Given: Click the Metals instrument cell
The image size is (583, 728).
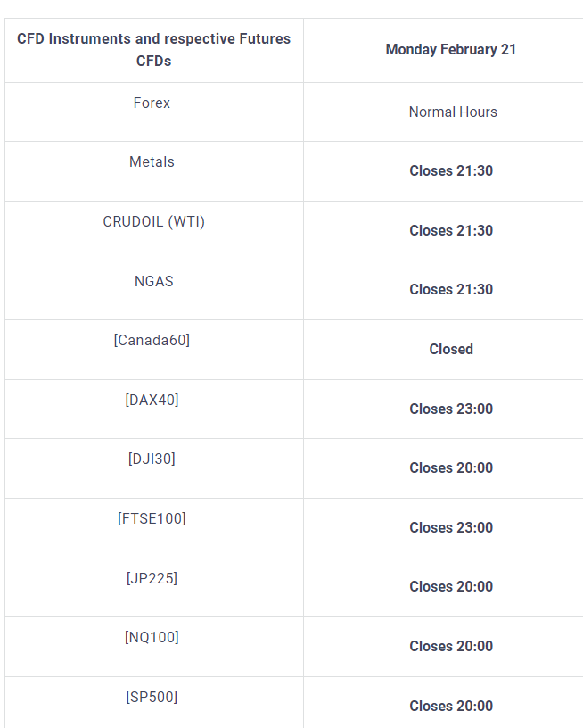Looking at the screenshot, I should point(152,162).
